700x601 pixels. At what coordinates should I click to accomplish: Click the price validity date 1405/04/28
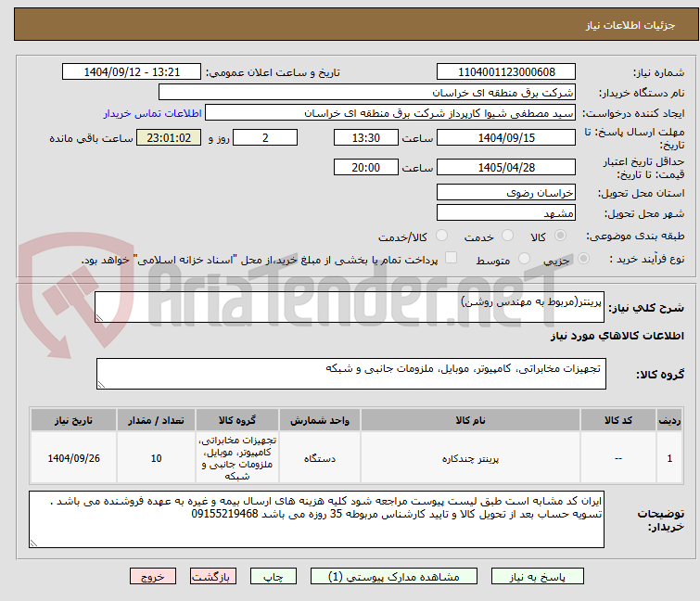point(506,168)
